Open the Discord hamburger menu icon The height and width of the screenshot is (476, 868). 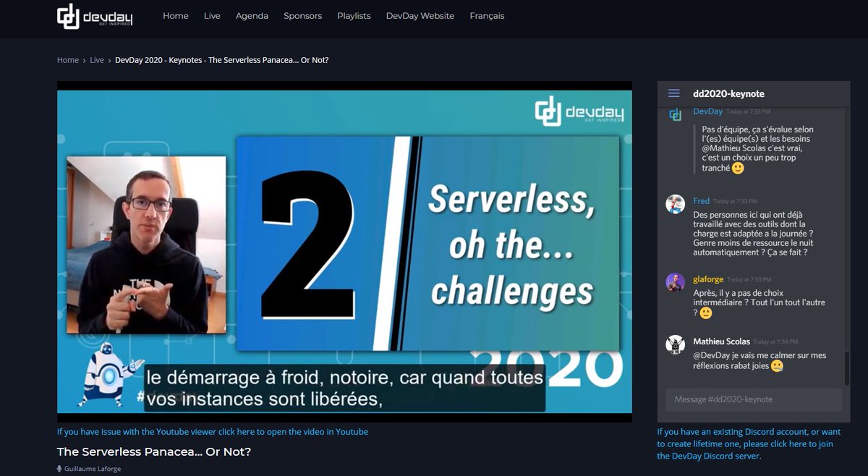coord(674,93)
